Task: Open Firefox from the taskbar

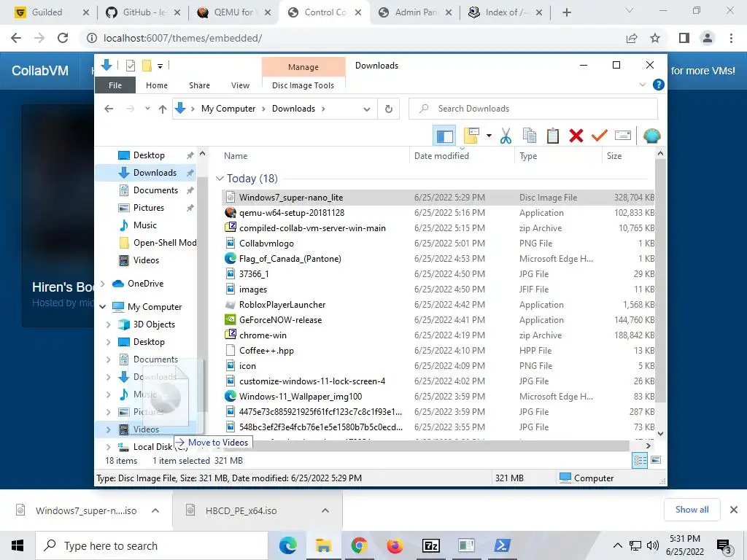Action: click(395, 545)
